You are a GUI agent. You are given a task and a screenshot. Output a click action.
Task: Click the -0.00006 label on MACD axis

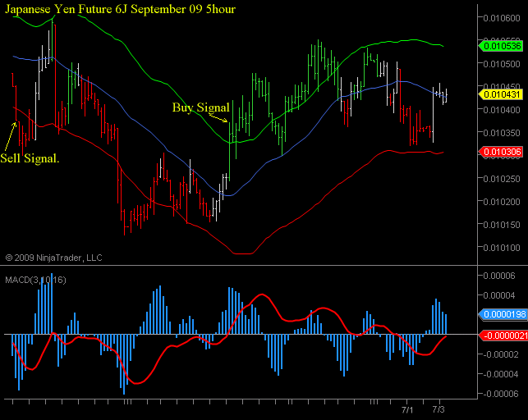[504, 394]
